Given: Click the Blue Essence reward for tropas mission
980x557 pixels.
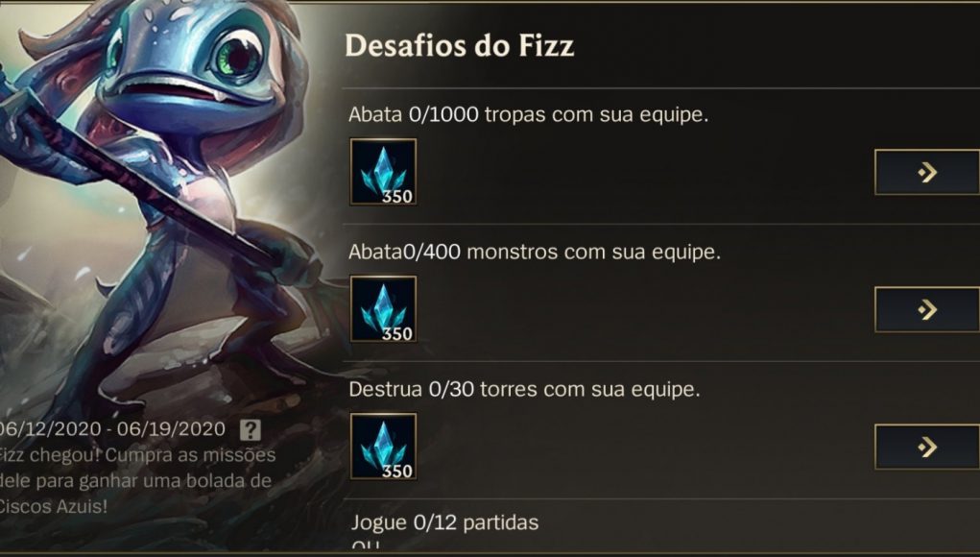Looking at the screenshot, I should [x=383, y=172].
